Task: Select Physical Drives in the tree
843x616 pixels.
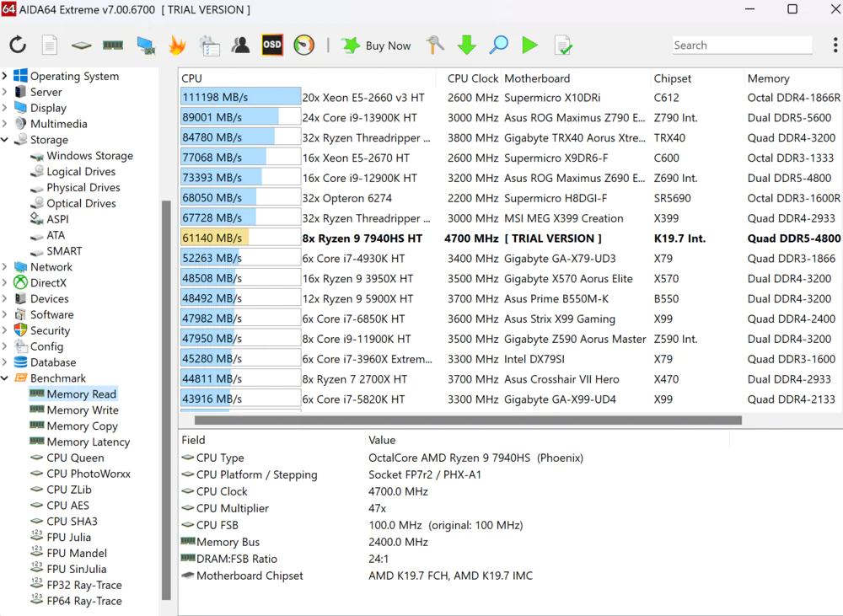Action: pos(75,187)
